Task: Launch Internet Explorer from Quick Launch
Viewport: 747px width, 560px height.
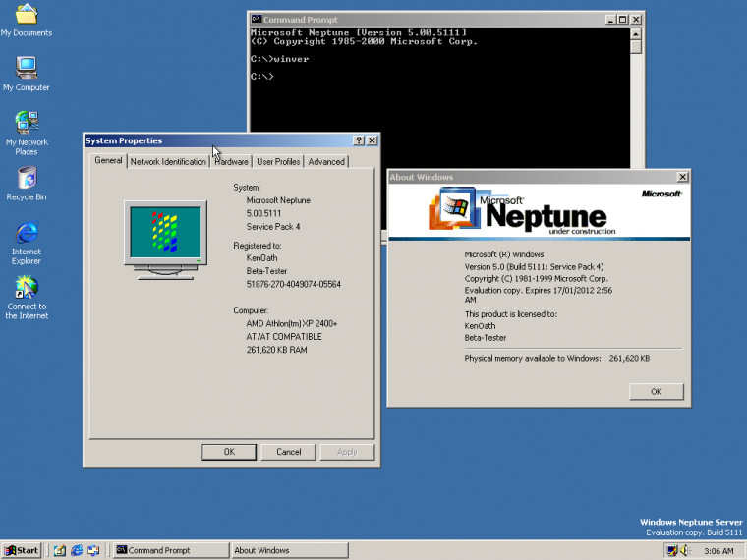Action: 76,550
